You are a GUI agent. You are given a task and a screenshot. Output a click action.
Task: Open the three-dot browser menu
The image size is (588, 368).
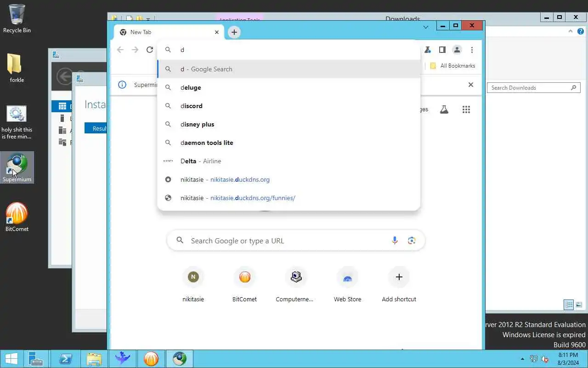point(472,50)
